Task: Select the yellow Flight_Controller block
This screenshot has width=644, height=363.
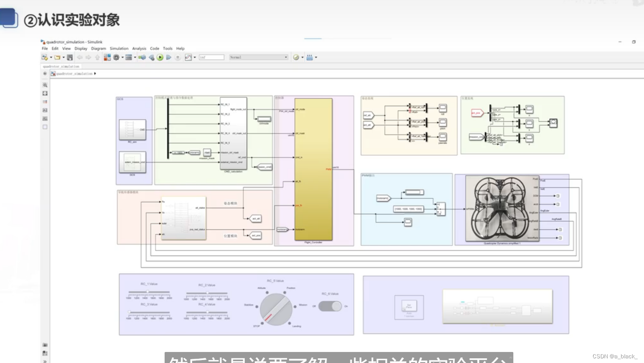Action: point(314,170)
